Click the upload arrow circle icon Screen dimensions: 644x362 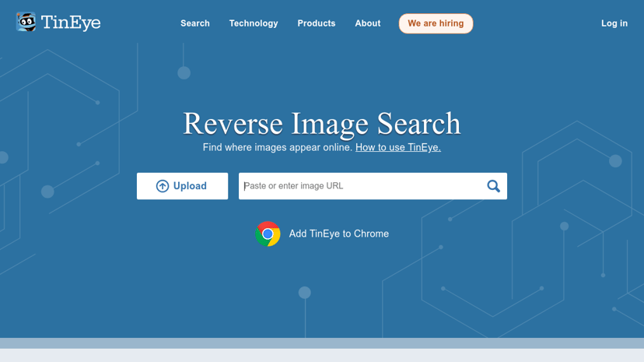[x=163, y=186]
